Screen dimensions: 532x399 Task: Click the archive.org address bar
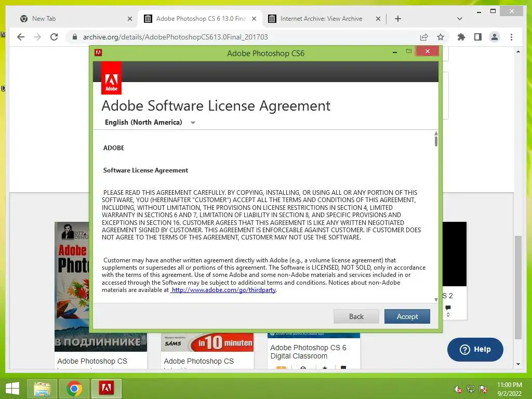(x=244, y=37)
